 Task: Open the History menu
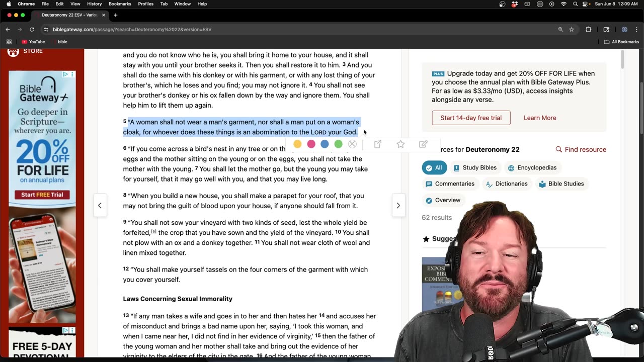[x=95, y=4]
